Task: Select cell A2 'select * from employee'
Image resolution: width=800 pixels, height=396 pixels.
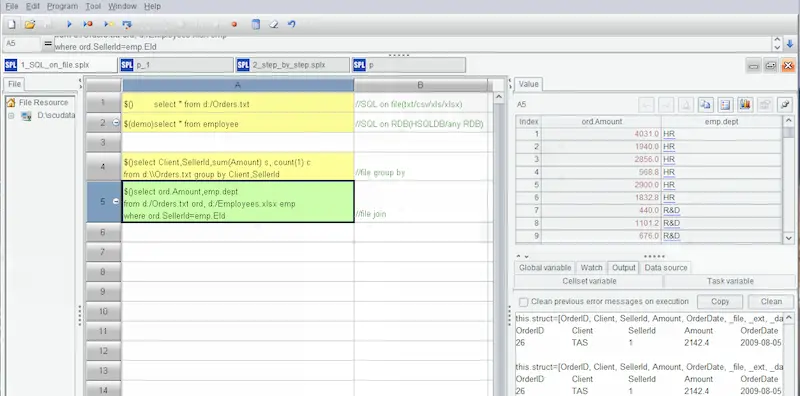Action: tap(238, 123)
